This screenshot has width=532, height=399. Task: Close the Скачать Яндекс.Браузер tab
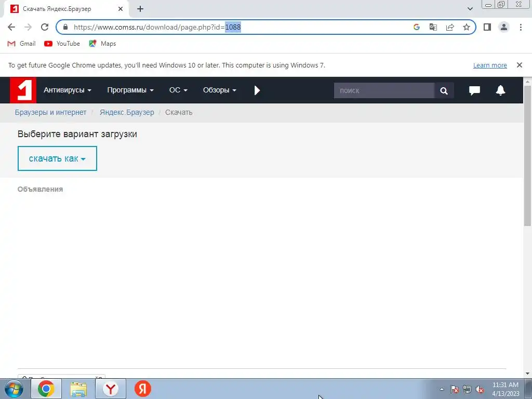(x=121, y=9)
